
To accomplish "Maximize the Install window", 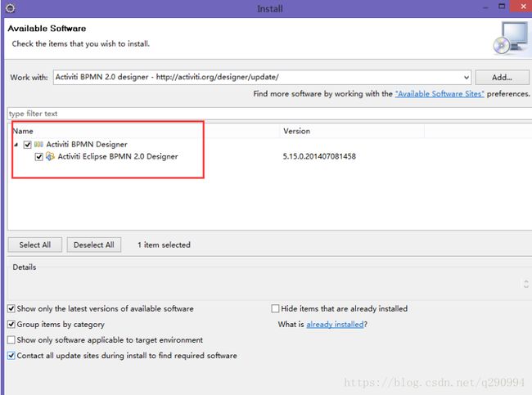I will (x=502, y=7).
